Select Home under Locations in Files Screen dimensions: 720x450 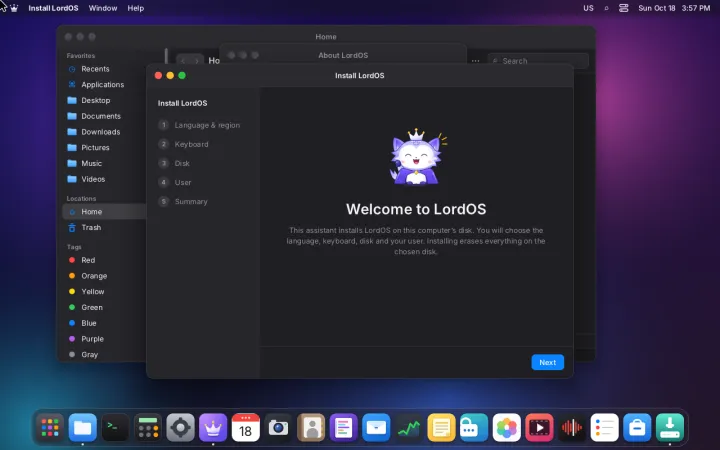pos(104,212)
